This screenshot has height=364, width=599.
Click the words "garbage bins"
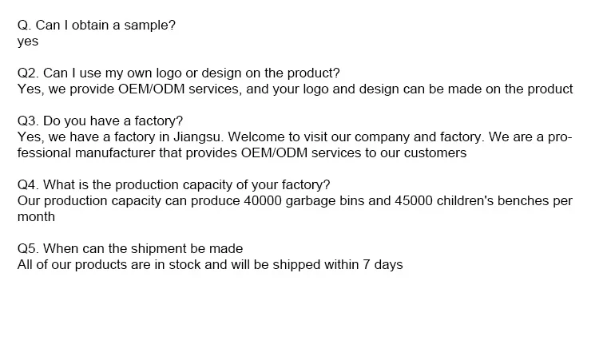tap(323, 200)
